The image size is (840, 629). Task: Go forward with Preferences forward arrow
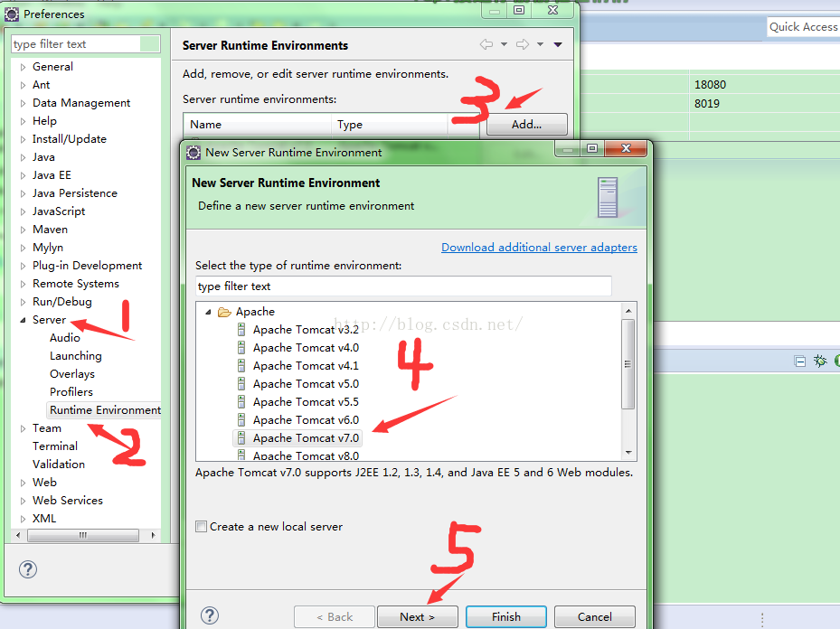523,44
